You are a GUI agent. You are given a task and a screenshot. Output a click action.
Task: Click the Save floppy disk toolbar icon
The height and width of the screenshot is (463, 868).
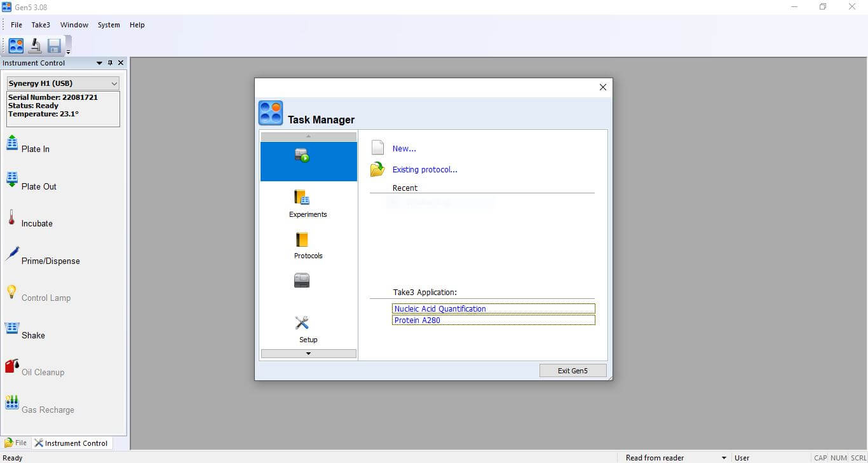(54, 46)
